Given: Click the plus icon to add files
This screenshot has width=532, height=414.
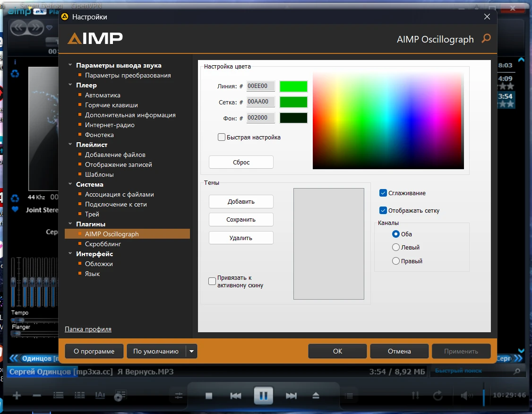Looking at the screenshot, I should (x=17, y=396).
